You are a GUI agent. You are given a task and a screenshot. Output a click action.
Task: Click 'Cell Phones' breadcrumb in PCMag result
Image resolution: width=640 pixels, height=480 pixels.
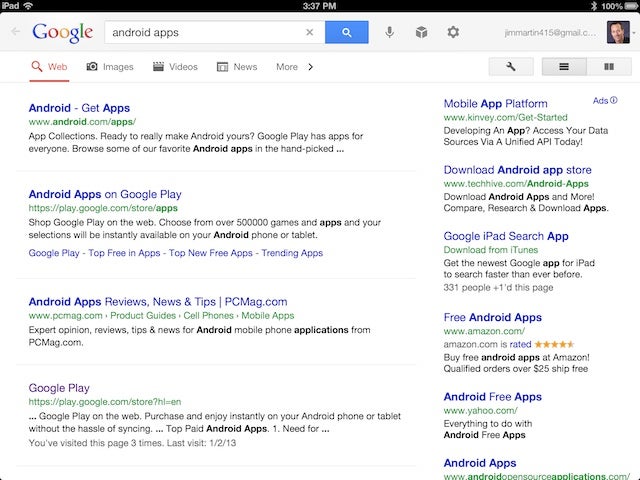(208, 316)
